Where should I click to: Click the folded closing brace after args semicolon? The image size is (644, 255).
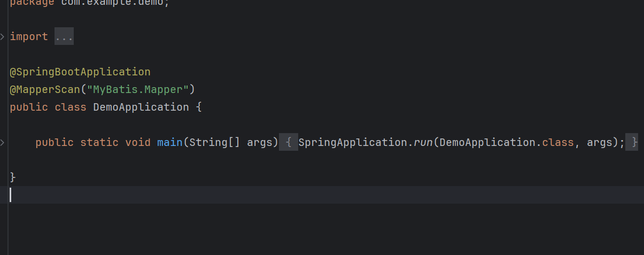tap(632, 142)
